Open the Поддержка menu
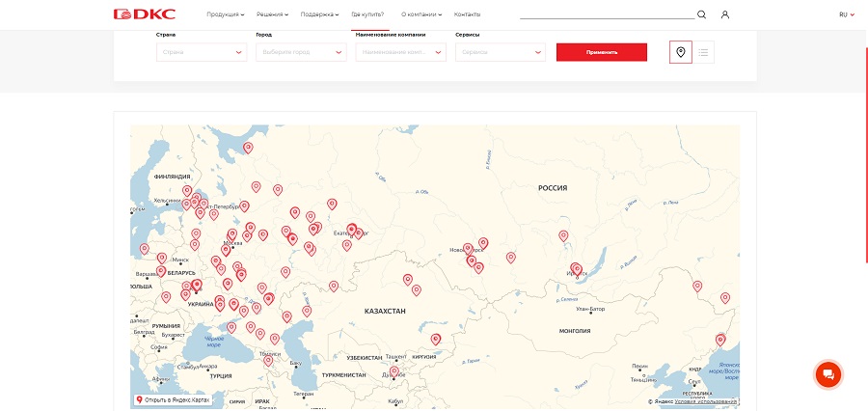 [x=319, y=14]
